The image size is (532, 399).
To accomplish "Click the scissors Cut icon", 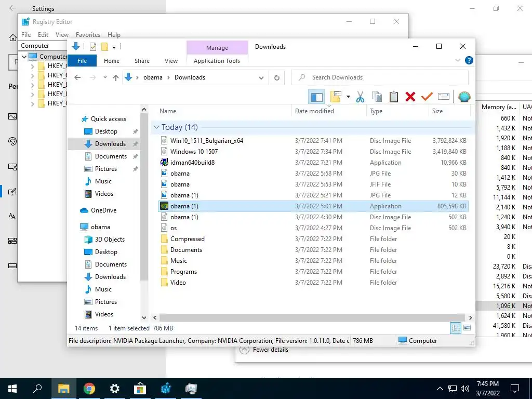I will click(x=360, y=97).
